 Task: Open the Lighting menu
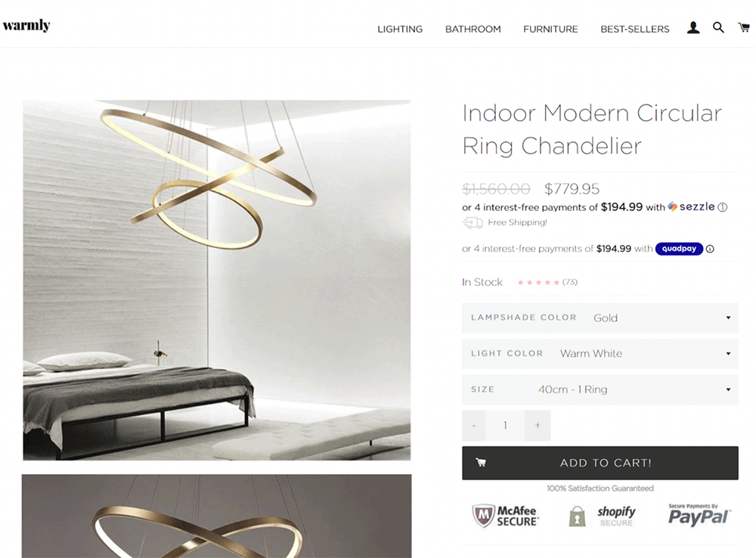point(400,29)
